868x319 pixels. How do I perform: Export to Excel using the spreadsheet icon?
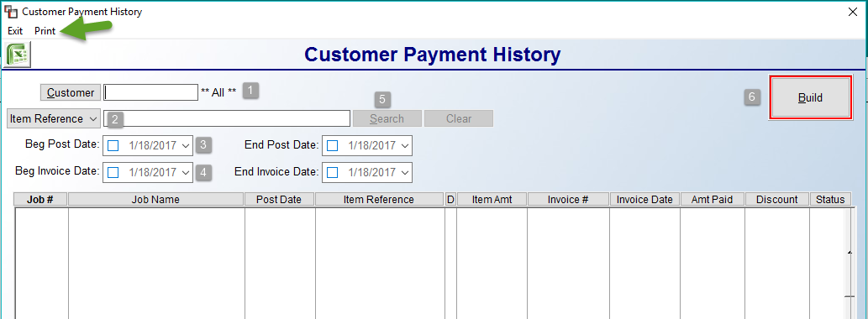click(18, 55)
